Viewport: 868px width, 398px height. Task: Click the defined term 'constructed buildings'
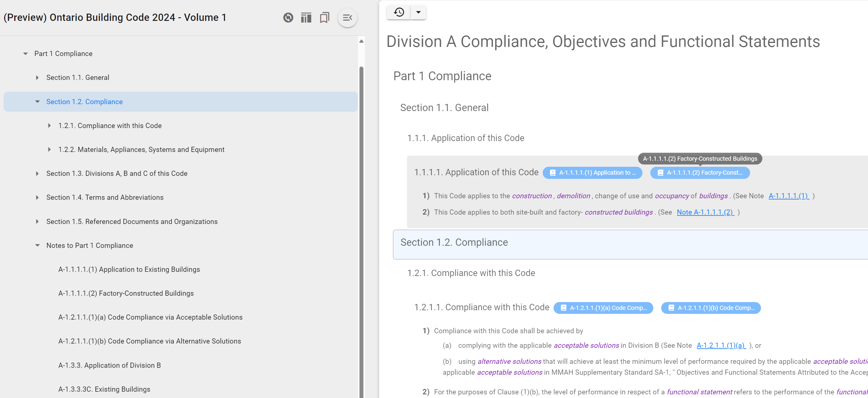click(619, 212)
